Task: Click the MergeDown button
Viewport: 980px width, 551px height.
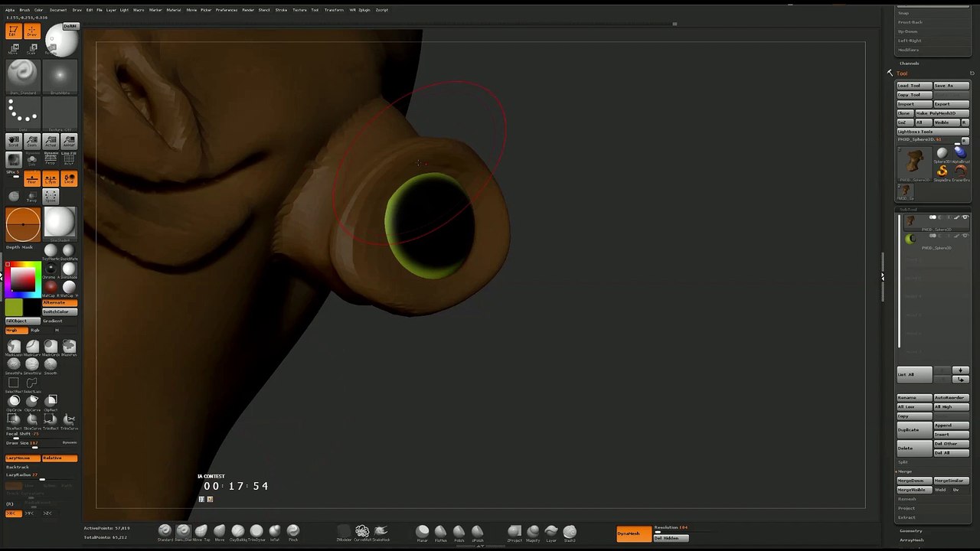Action: (914, 481)
